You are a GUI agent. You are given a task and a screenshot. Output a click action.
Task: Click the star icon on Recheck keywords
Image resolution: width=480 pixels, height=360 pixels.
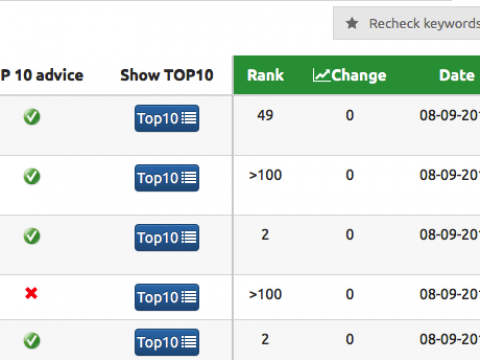pos(352,24)
